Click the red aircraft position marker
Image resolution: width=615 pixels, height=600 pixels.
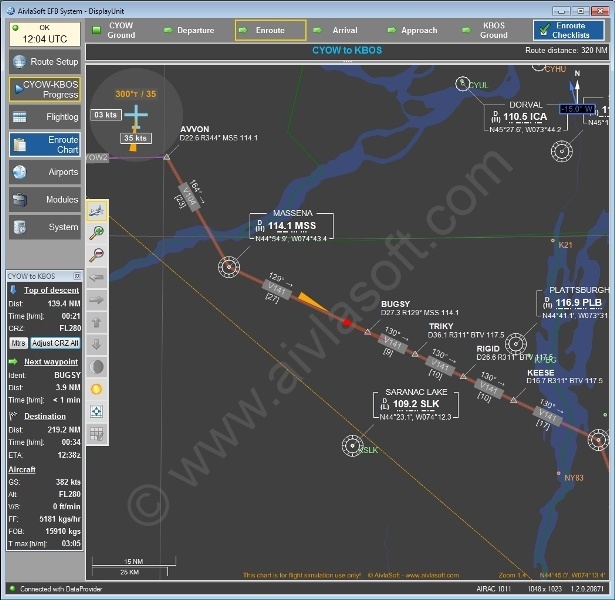click(x=347, y=322)
